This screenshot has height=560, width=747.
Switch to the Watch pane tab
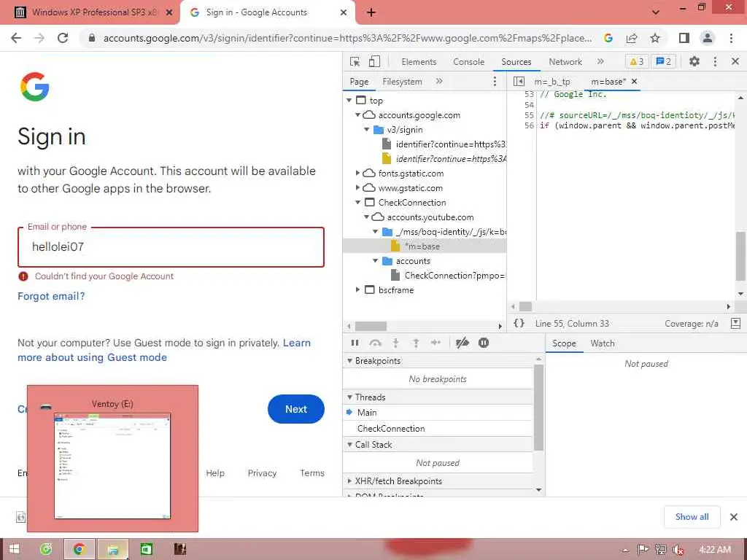point(602,343)
